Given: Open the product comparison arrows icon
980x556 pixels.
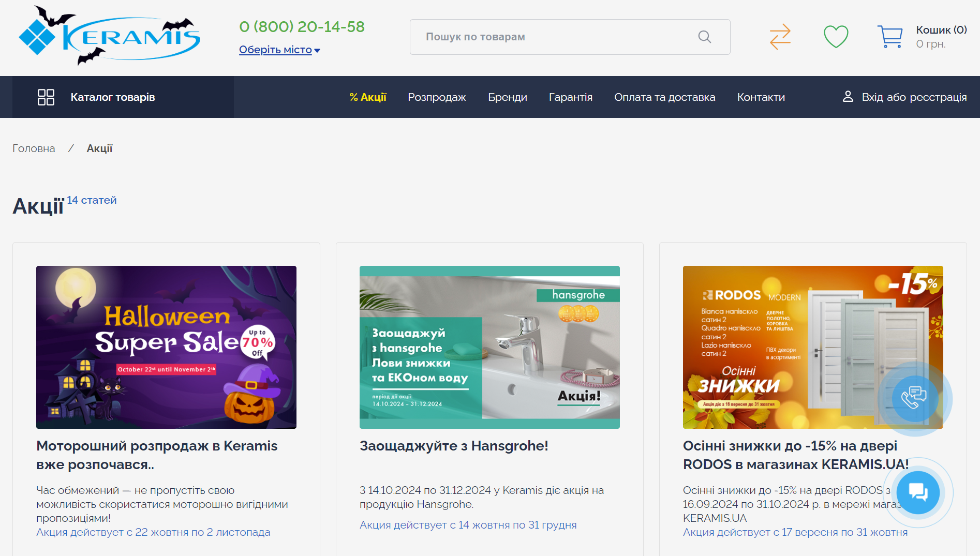Looking at the screenshot, I should click(x=780, y=37).
